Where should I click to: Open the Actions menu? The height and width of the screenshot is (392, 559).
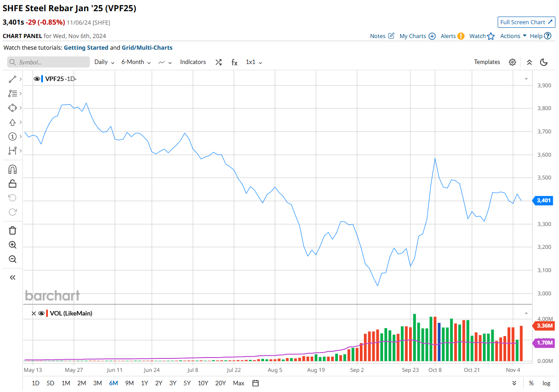point(513,36)
